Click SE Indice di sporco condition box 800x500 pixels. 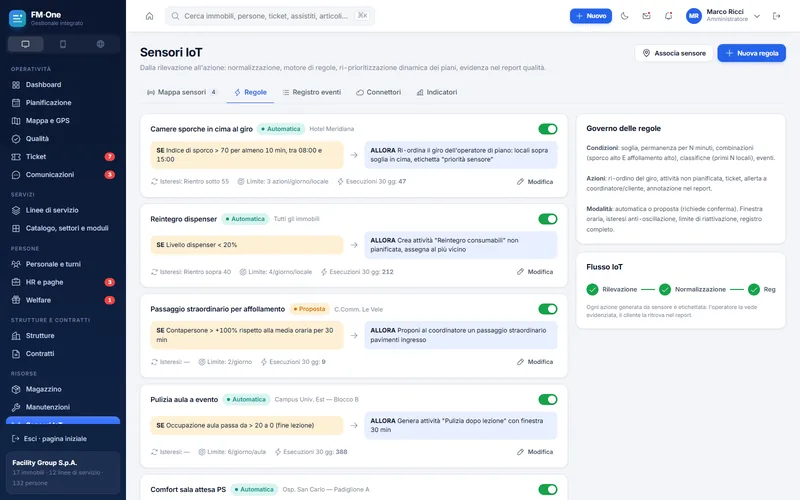click(x=247, y=155)
